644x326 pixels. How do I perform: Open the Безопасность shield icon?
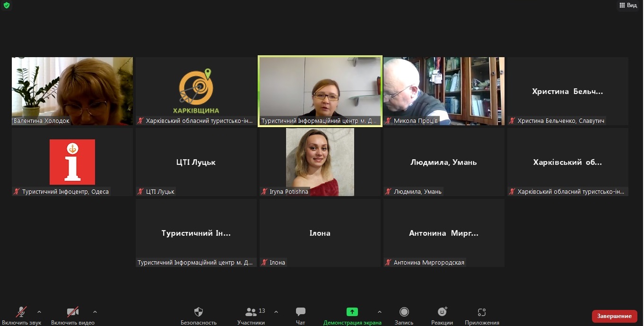(x=199, y=315)
